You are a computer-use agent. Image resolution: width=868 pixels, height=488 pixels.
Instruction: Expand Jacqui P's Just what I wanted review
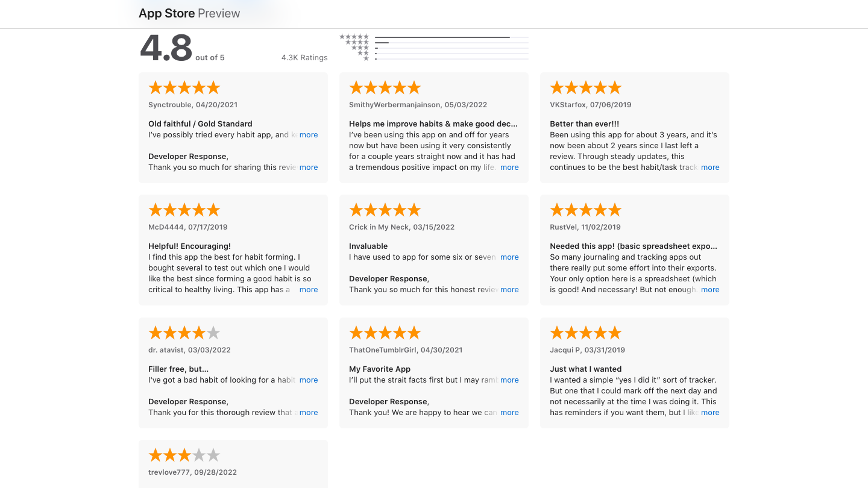point(710,412)
